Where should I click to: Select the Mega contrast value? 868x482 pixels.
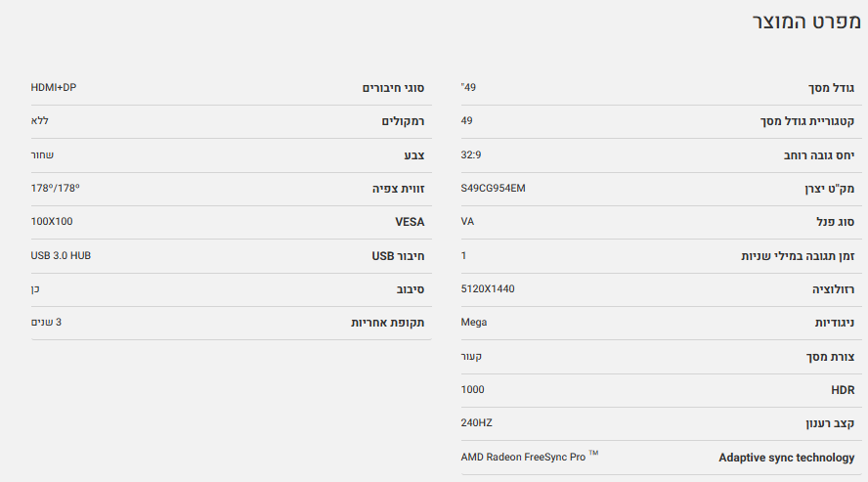(x=474, y=322)
